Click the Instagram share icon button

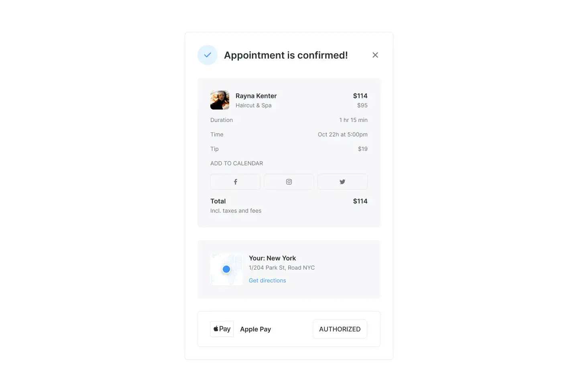pos(289,182)
